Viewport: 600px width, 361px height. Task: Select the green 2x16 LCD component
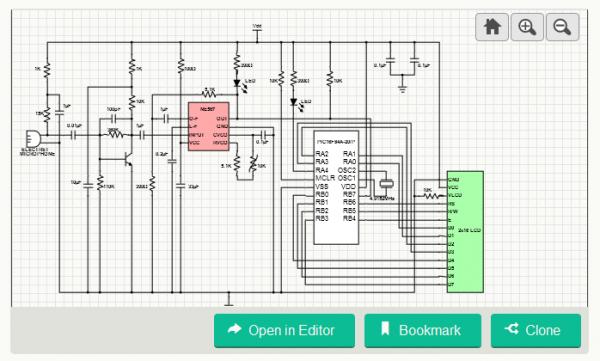[465, 232]
